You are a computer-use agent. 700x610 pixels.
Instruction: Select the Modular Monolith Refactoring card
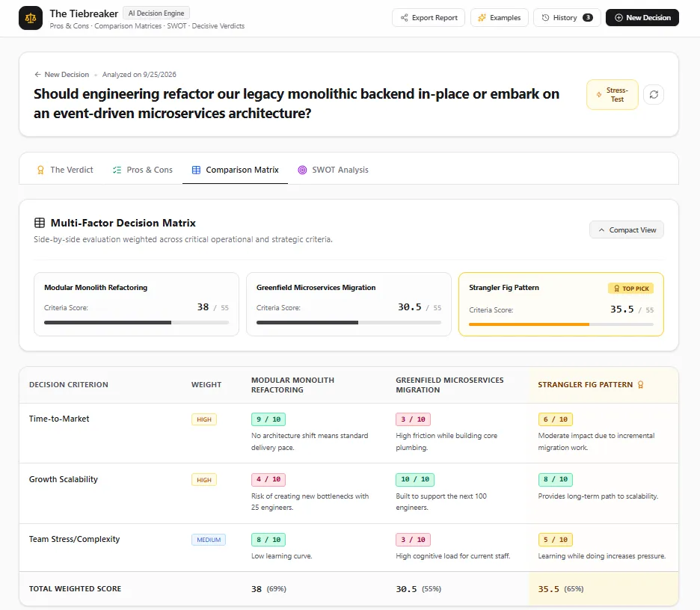click(136, 304)
